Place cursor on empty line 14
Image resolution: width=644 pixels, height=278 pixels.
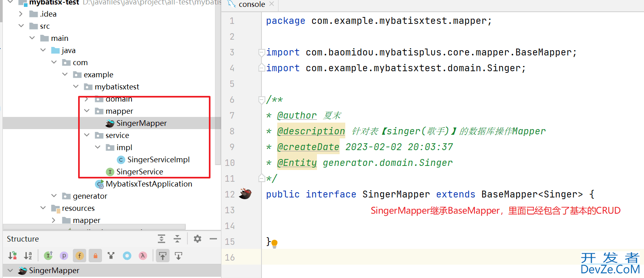point(453,226)
